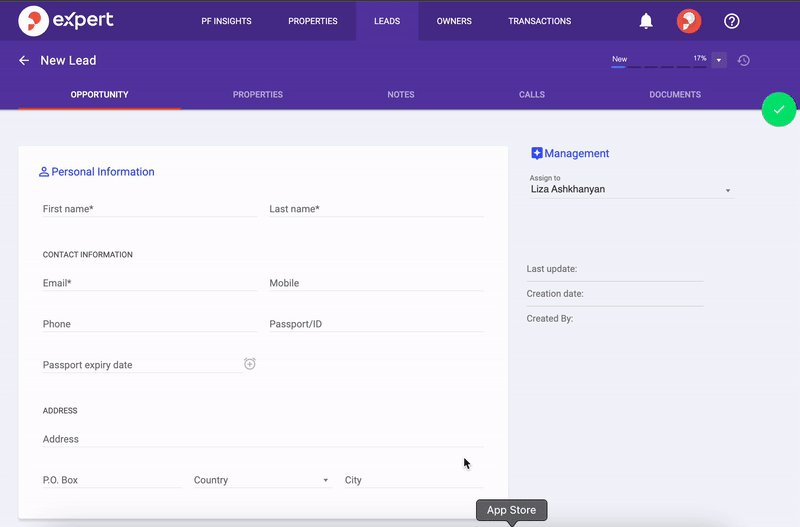Focus the Passport expiry date field
This screenshot has width=800, height=527.
[x=142, y=365]
